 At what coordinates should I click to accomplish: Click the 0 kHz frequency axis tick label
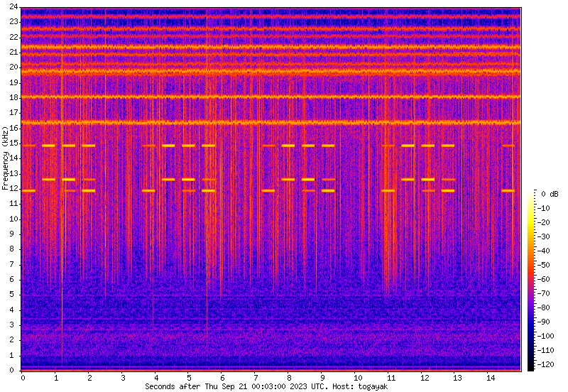[12, 370]
